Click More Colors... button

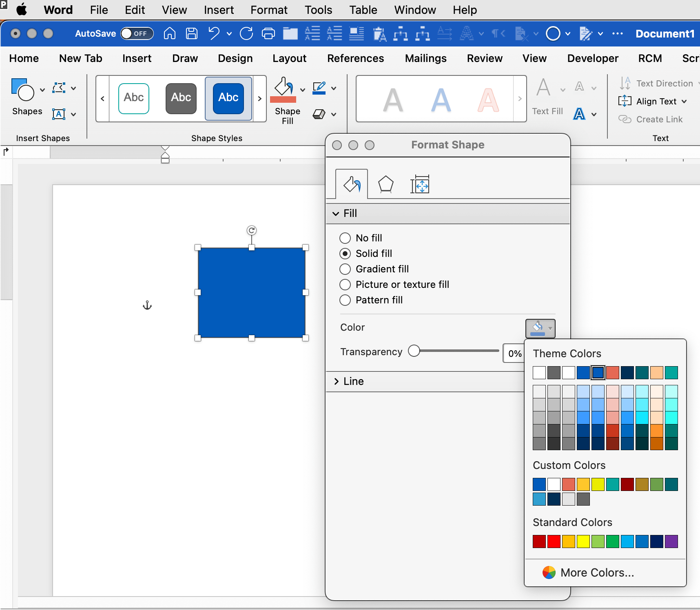coord(597,572)
